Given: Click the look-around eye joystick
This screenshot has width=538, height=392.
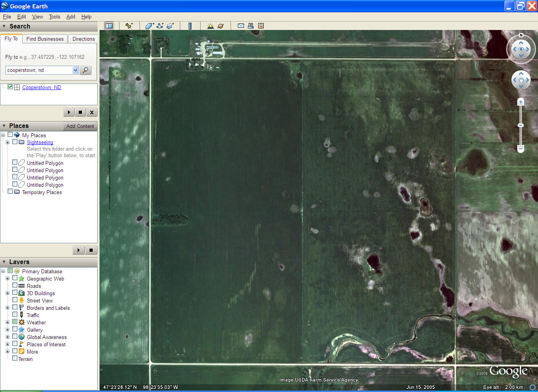Looking at the screenshot, I should [x=521, y=49].
